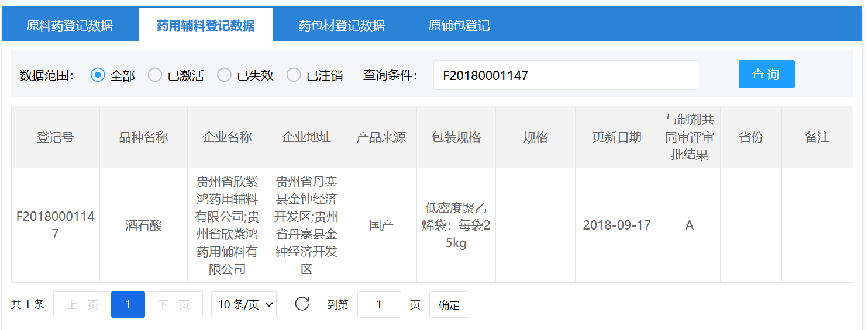Click the 酒石酸 product name cell
The width and height of the screenshot is (868, 330).
[143, 225]
